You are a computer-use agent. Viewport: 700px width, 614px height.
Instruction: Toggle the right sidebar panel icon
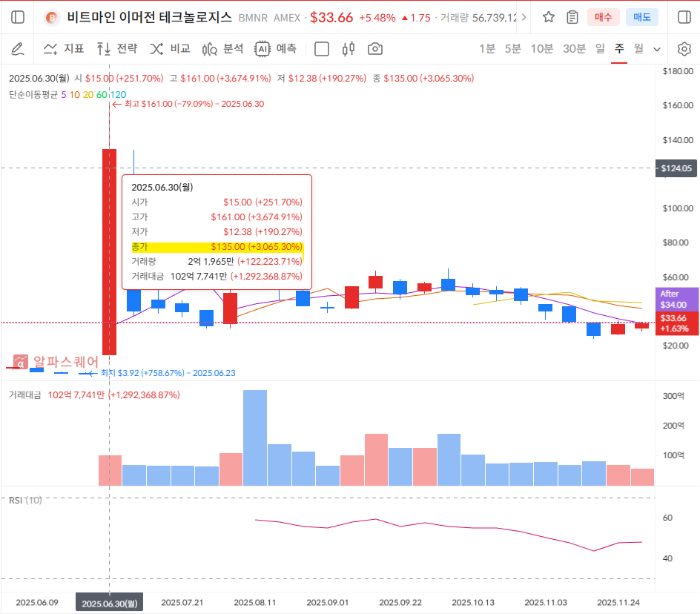pos(684,17)
